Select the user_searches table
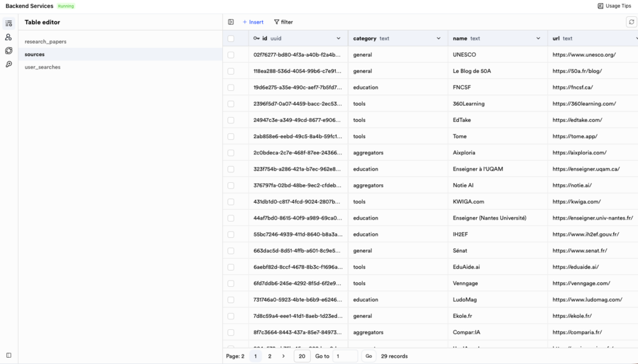The height and width of the screenshot is (364, 638). 42,67
